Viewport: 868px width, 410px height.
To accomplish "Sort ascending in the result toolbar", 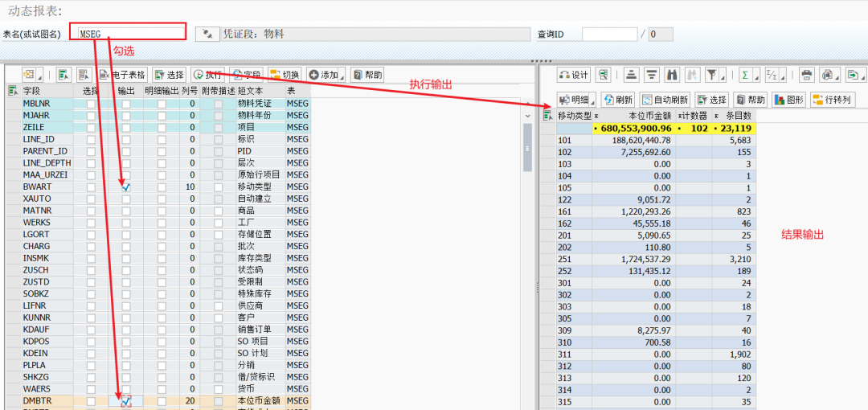I will [632, 74].
